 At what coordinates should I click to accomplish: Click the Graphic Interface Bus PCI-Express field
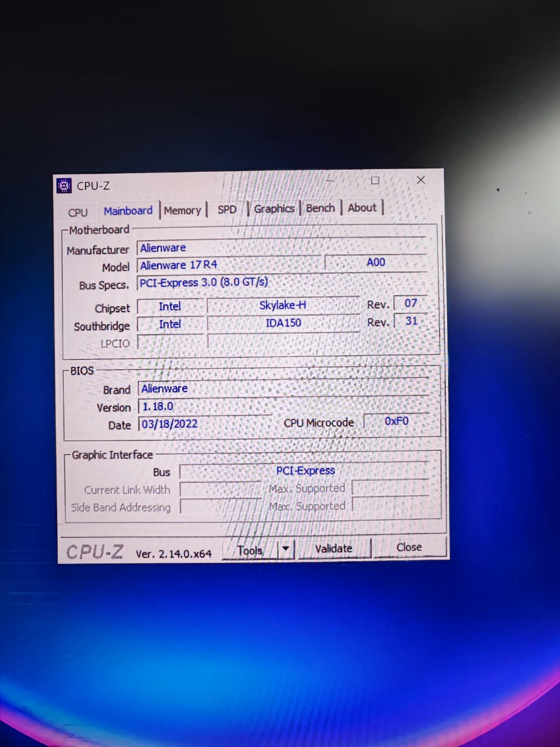tap(305, 471)
